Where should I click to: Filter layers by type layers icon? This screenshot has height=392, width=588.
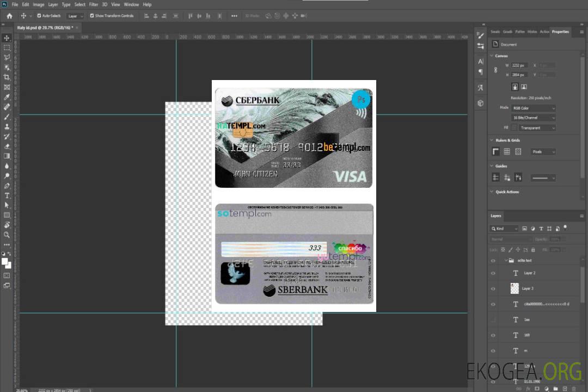tap(541, 229)
